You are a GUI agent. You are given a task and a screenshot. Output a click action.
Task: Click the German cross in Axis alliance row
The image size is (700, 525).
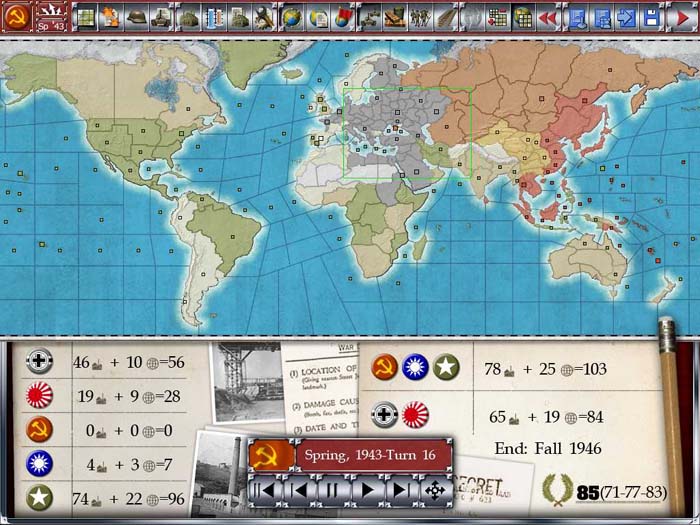pos(385,415)
